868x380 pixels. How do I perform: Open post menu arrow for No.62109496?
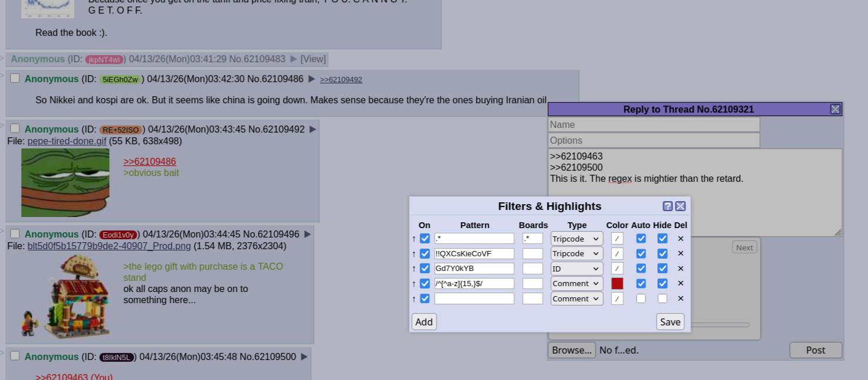tap(308, 234)
